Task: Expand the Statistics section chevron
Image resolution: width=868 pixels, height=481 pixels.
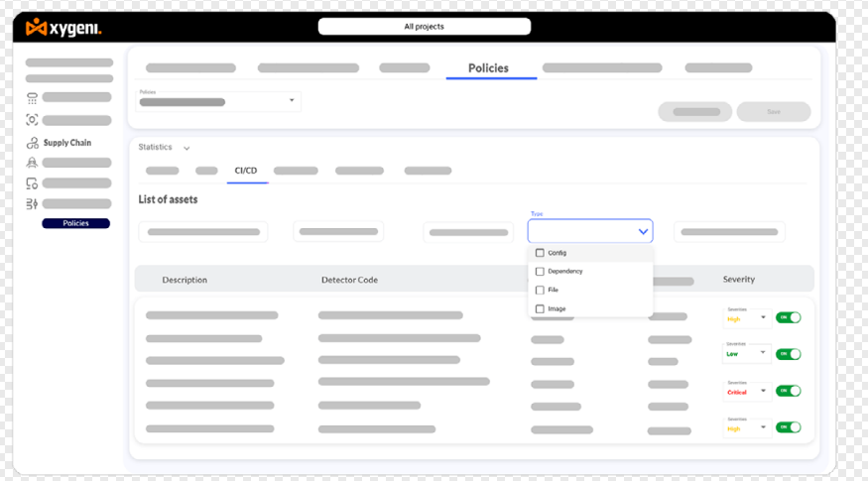Action: pyautogui.click(x=186, y=149)
